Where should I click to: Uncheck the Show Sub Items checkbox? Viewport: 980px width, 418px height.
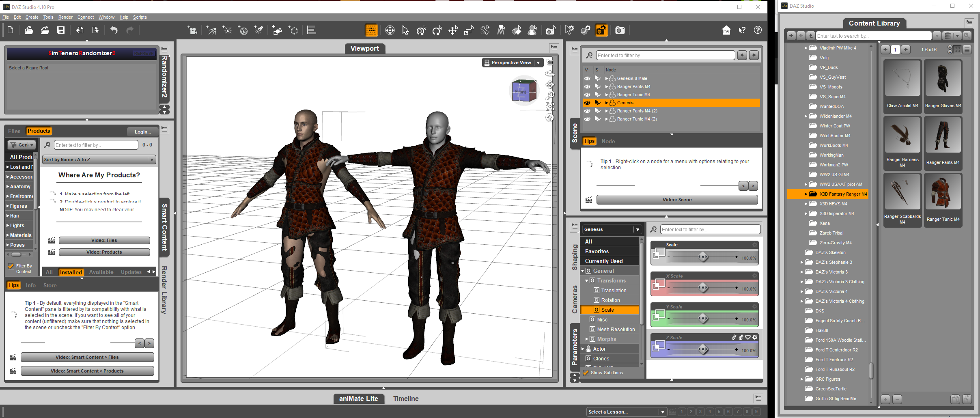586,373
